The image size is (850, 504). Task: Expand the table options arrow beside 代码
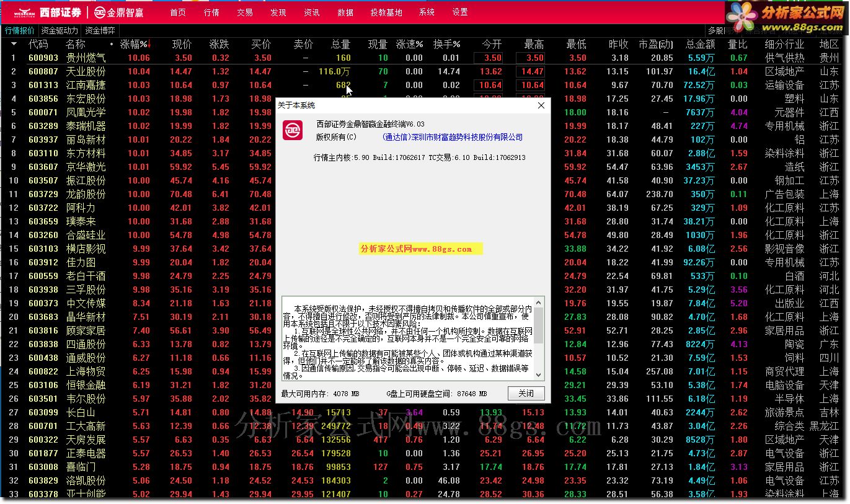click(x=14, y=44)
